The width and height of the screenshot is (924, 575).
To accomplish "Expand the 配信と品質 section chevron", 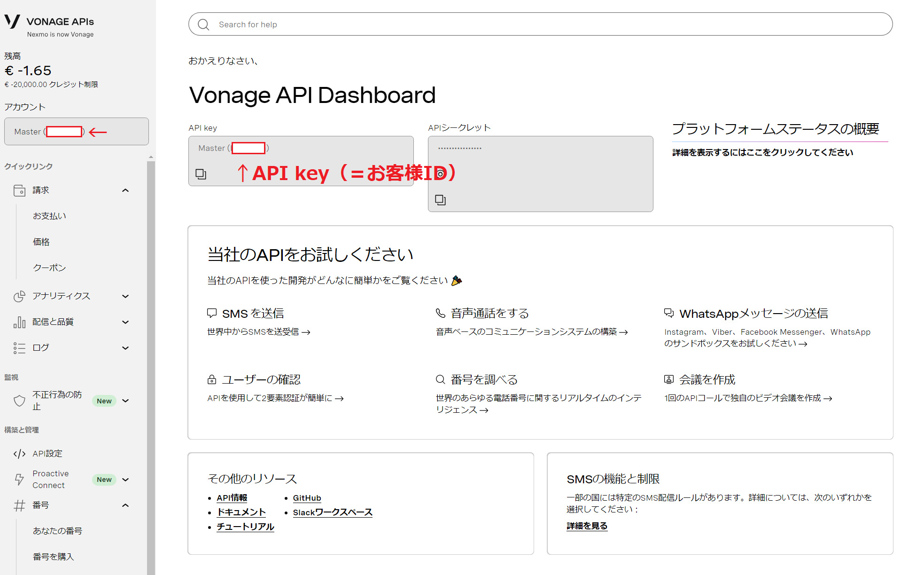I will [x=125, y=322].
